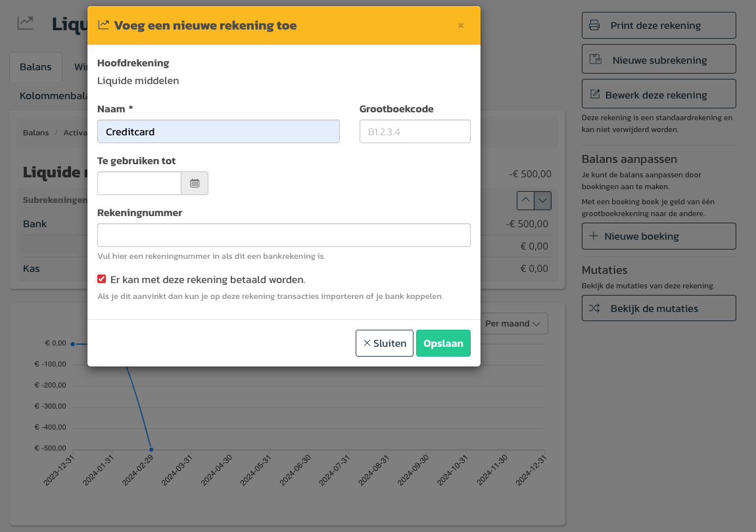Click the chart icon beside page title

(x=25, y=24)
